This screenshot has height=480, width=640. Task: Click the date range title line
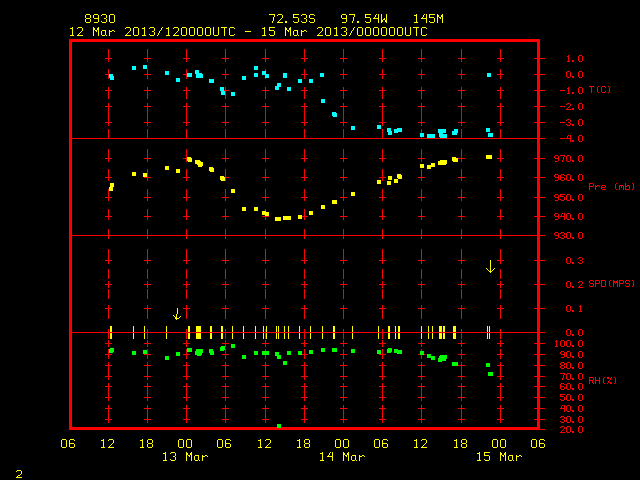tap(248, 32)
